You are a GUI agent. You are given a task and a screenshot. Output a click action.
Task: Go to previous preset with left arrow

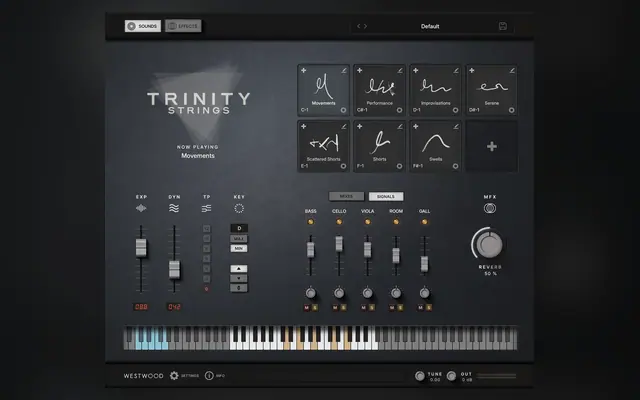(359, 26)
